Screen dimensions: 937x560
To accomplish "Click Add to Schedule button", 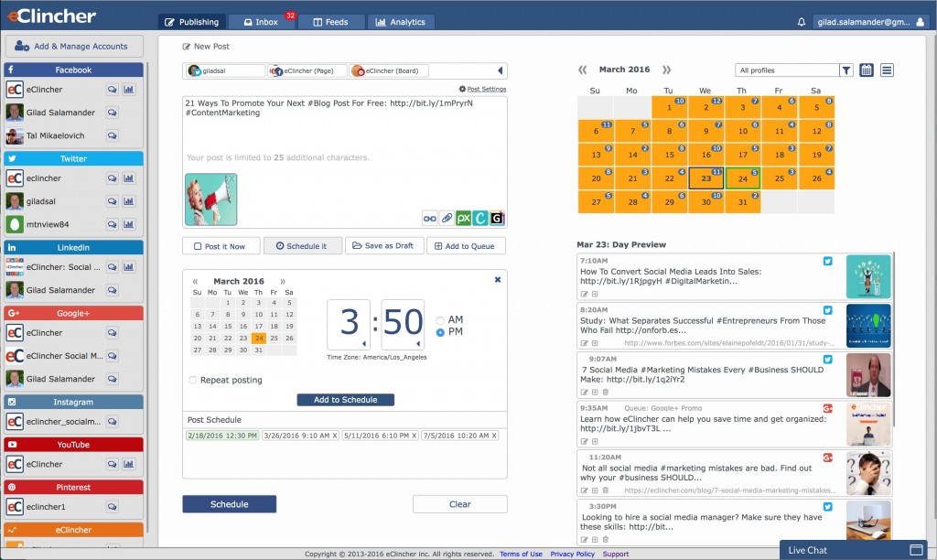I will pos(345,400).
